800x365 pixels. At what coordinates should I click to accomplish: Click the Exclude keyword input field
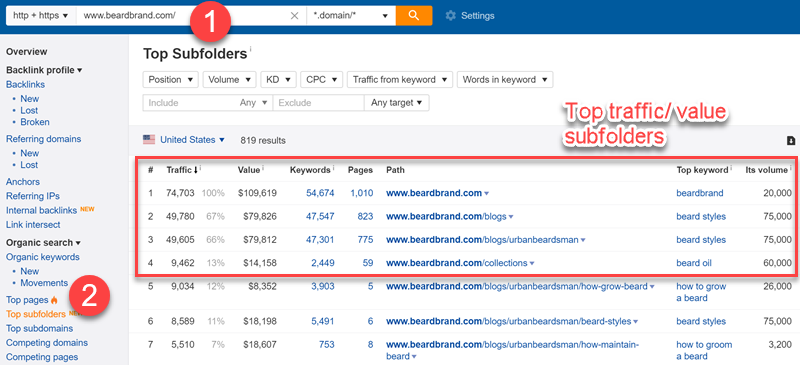point(318,103)
